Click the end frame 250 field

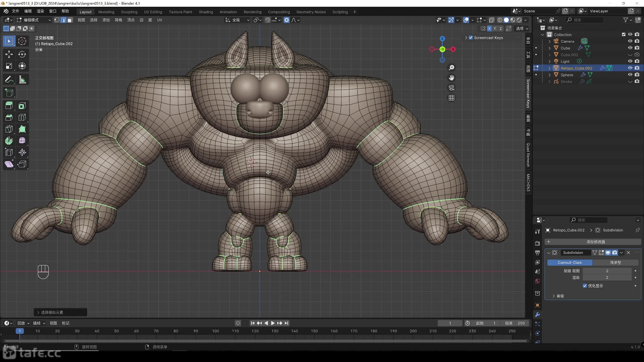click(x=515, y=323)
